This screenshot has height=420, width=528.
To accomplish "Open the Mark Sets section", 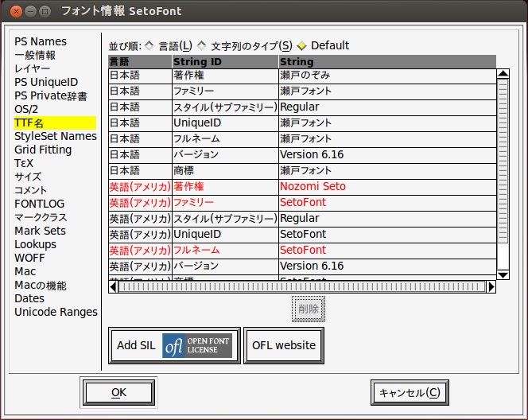I will pos(40,231).
